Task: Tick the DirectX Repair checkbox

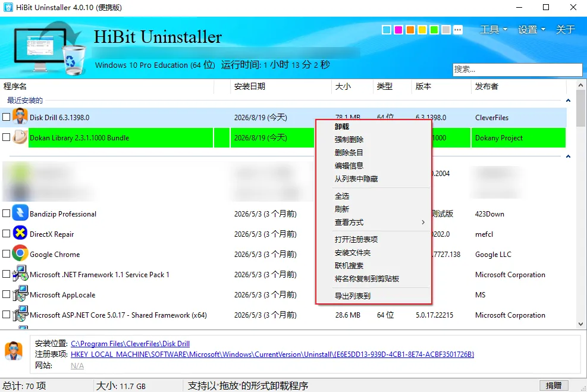Action: [6, 234]
